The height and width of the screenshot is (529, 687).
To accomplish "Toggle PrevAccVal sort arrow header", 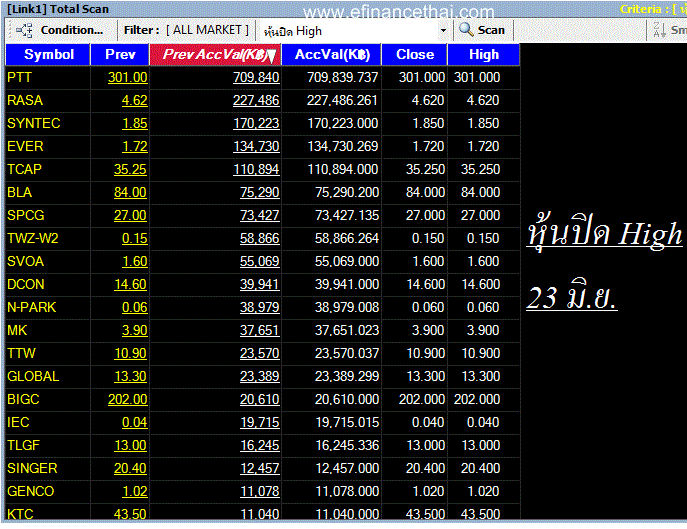I will tap(215, 54).
